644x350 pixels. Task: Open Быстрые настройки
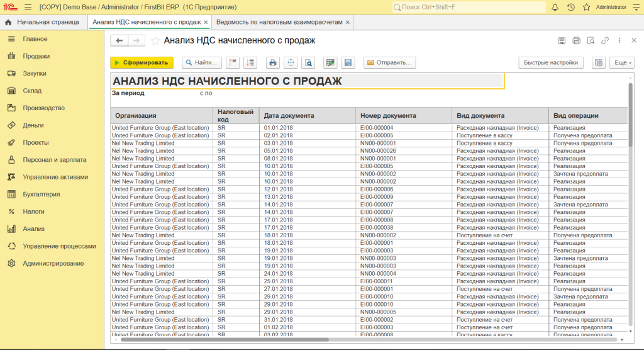(551, 62)
